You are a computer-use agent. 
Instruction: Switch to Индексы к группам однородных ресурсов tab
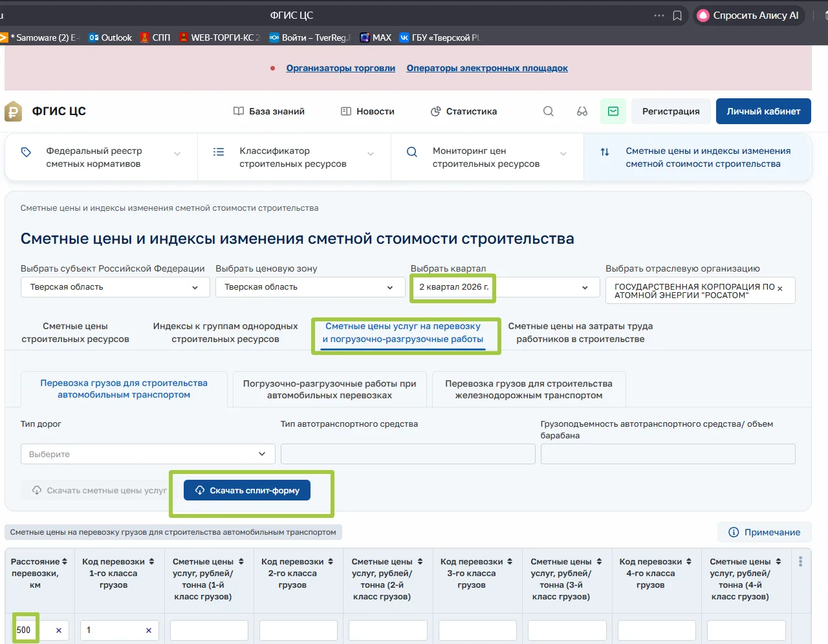pos(225,332)
